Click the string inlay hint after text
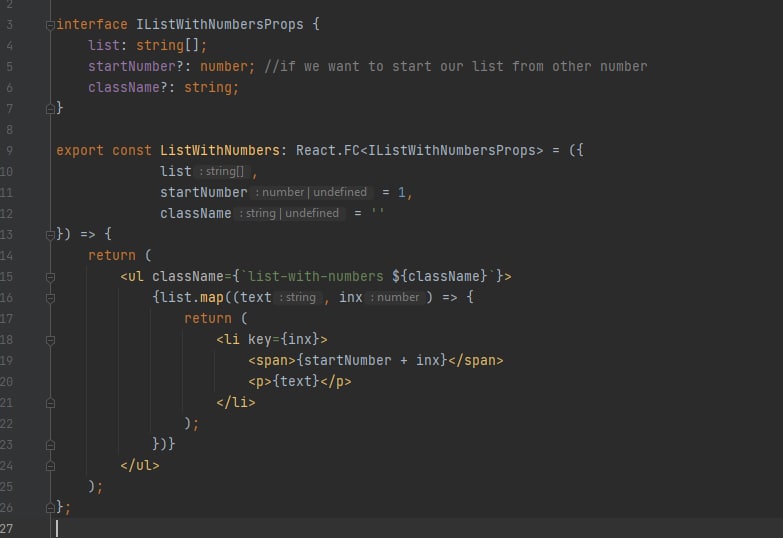The image size is (783, 538). click(298, 297)
